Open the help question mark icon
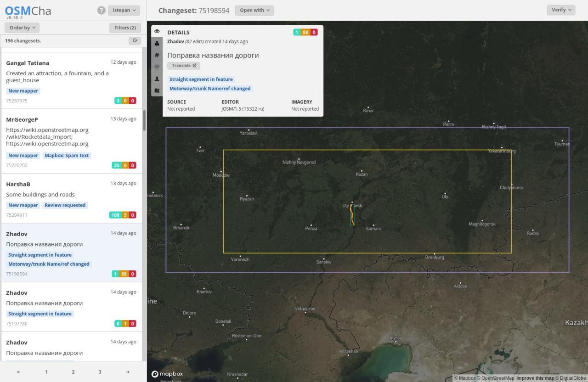The image size is (588, 382). tap(102, 10)
